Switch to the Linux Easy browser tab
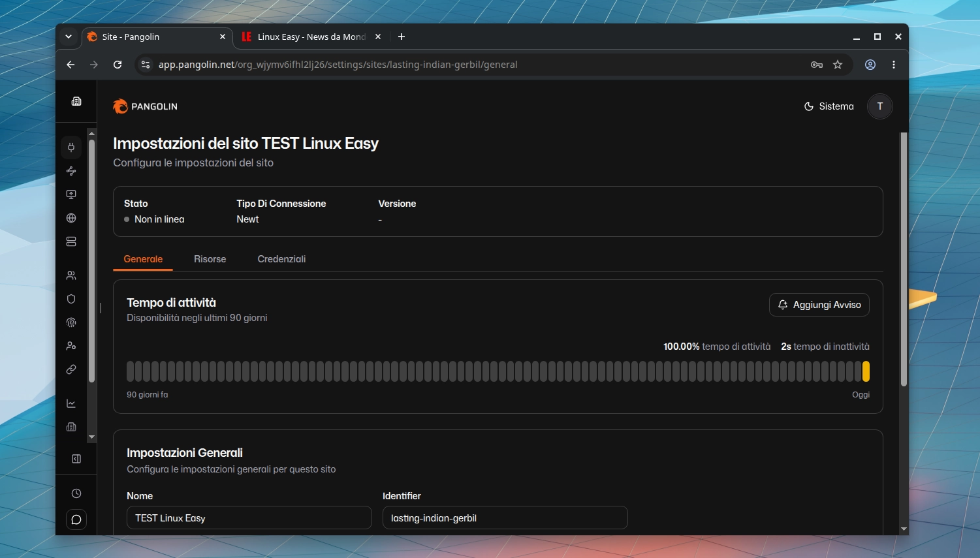The height and width of the screenshot is (558, 980). point(311,37)
